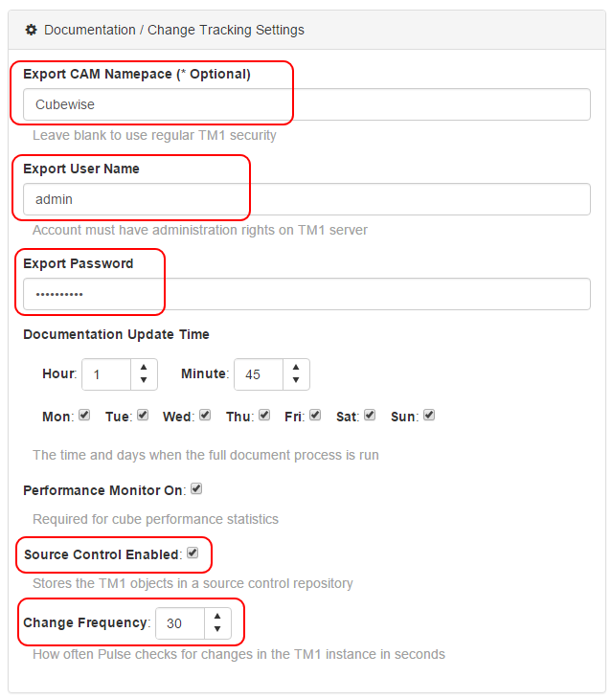Click into the Export Password field
Viewport: 612px width, 700px height.
306,294
